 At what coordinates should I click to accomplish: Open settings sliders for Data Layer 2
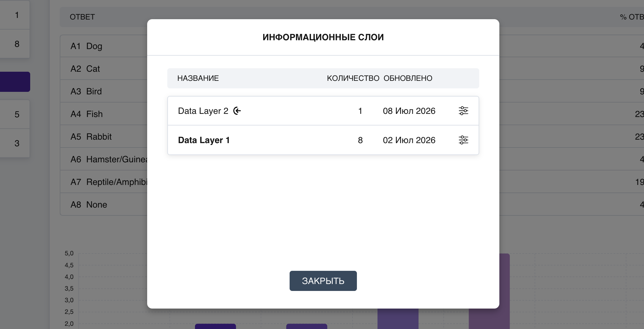point(463,111)
